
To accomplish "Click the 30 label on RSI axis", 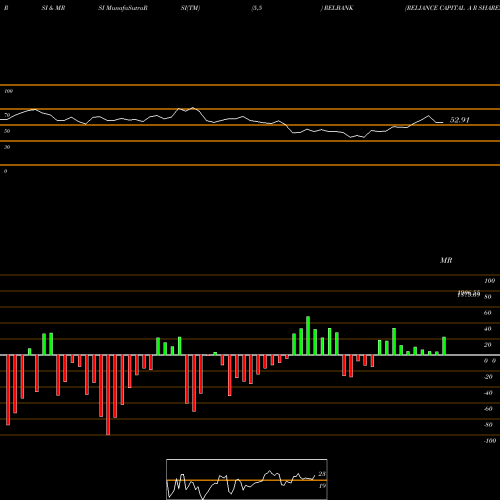I will tap(7, 147).
